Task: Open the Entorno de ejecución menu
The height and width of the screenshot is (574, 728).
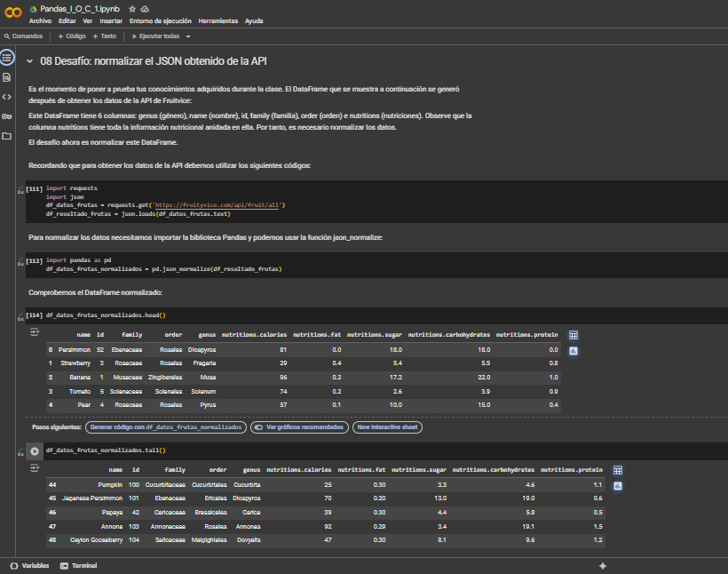Action: pos(161,21)
